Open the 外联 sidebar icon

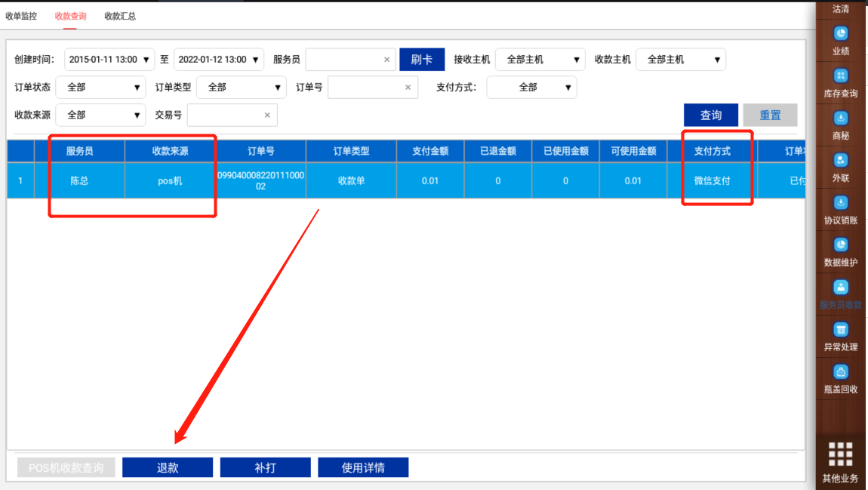point(840,161)
